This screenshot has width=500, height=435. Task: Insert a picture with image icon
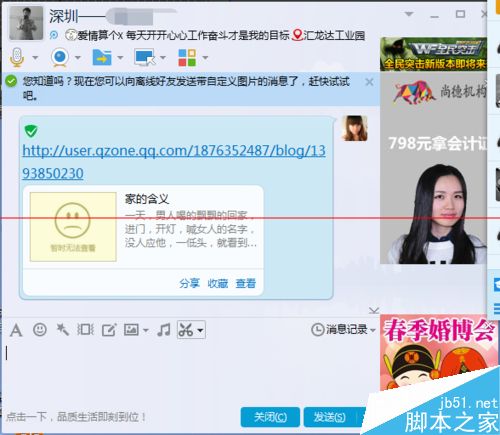131,330
